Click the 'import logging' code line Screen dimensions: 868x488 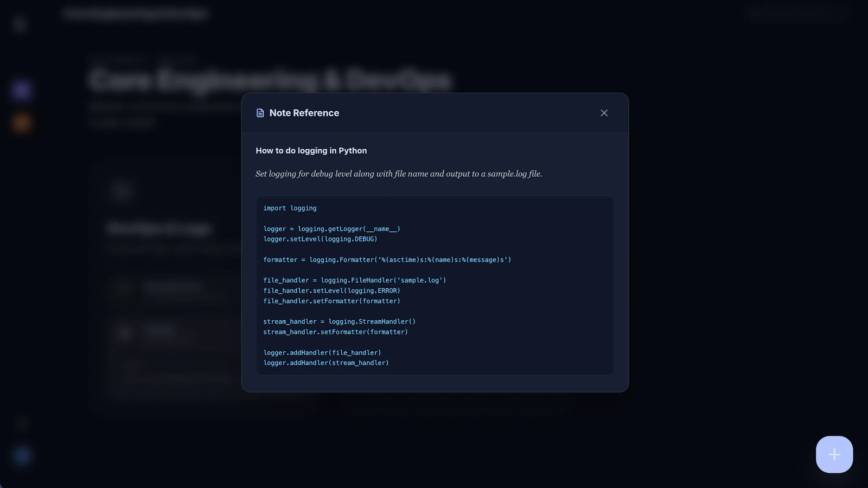290,208
